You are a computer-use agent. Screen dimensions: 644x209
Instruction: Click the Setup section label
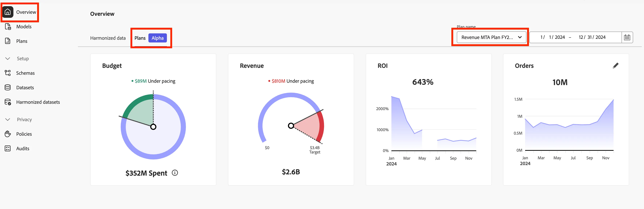point(23,59)
